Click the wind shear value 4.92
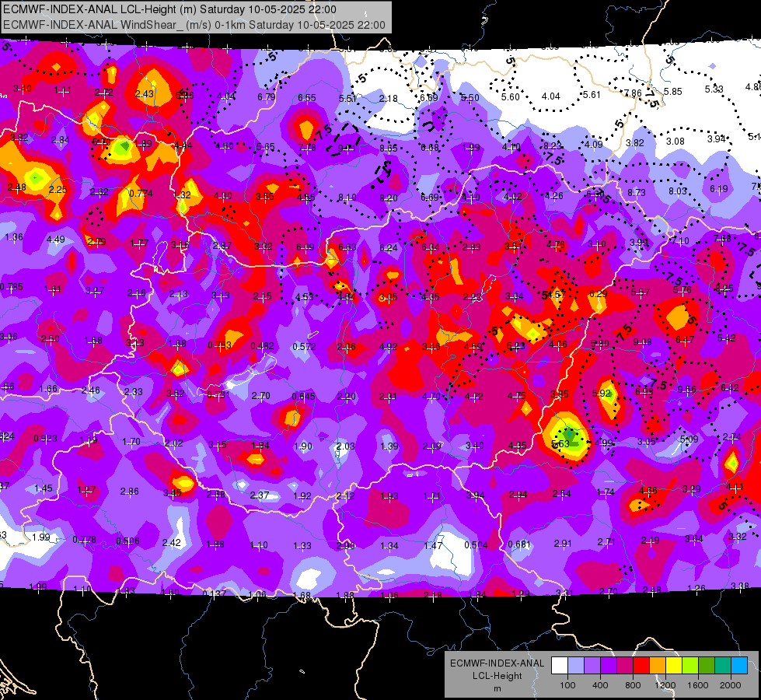761x700 pixels. (x=388, y=346)
